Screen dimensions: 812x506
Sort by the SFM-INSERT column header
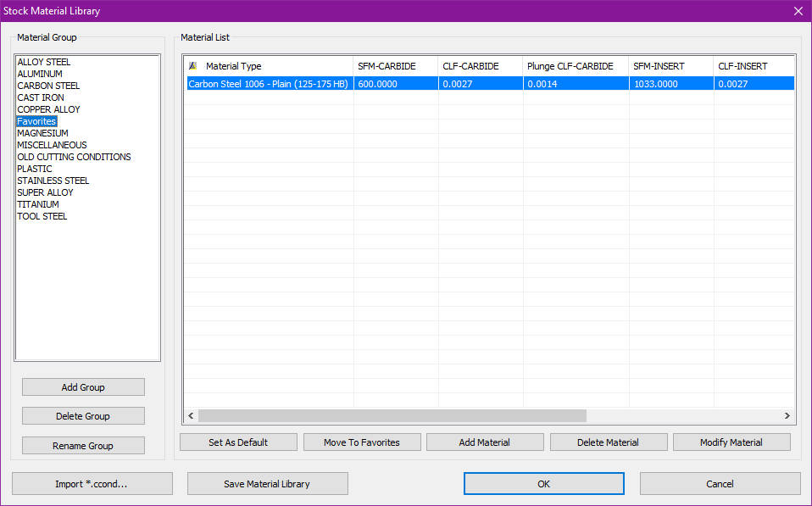pos(659,66)
